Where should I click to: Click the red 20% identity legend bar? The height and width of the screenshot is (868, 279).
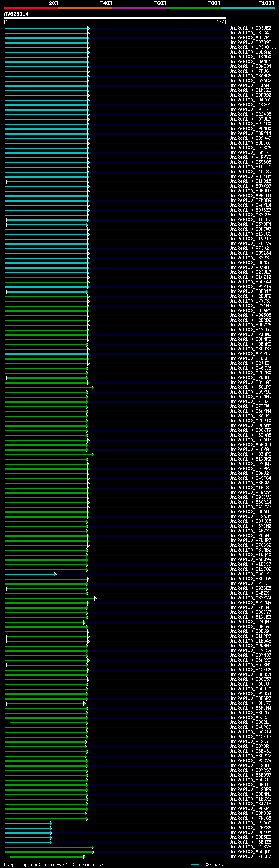31,7
